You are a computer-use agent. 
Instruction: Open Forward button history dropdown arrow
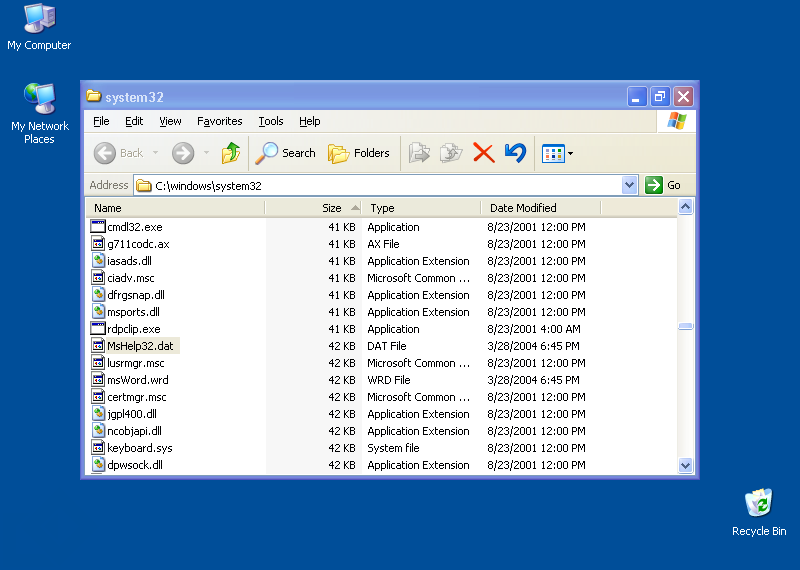(206, 153)
